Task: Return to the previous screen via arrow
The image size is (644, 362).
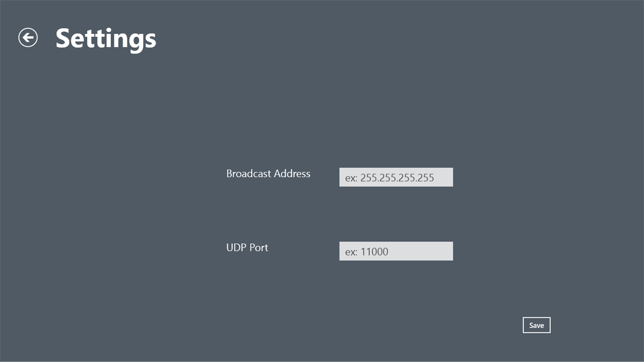Action: (28, 38)
